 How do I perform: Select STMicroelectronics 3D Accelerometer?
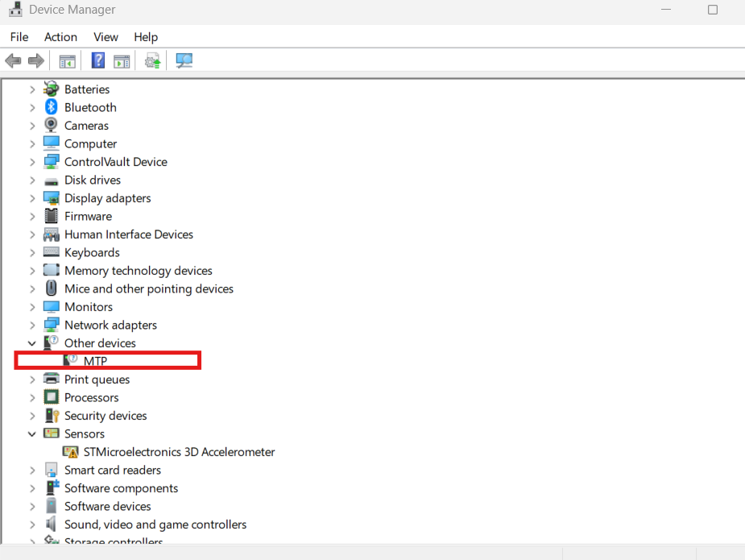[x=179, y=451]
